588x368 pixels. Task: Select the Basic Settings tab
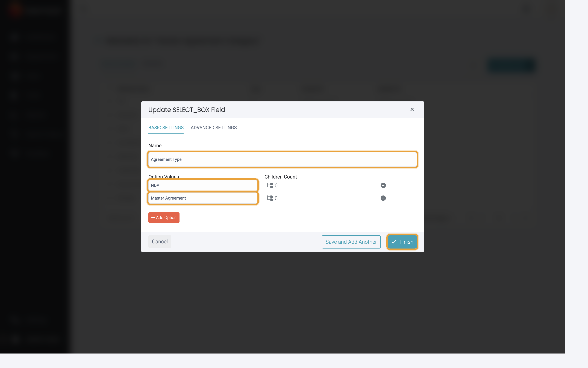click(x=166, y=128)
